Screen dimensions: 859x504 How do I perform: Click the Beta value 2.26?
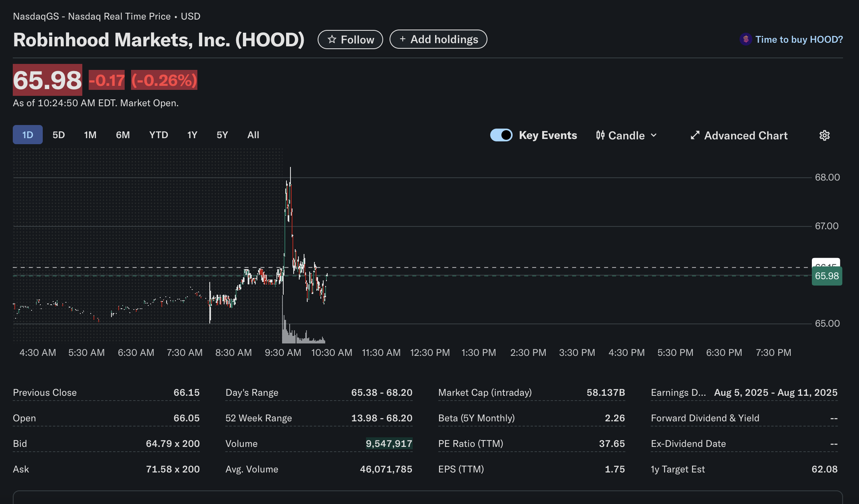615,418
